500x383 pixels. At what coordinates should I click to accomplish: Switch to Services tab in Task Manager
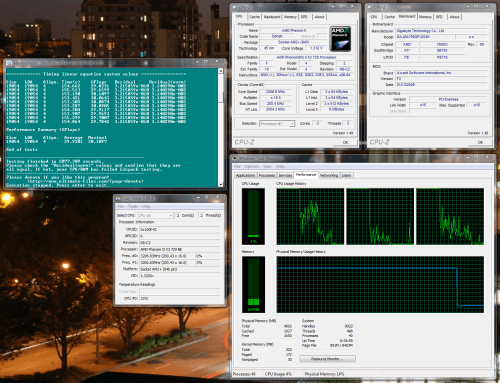coord(285,175)
